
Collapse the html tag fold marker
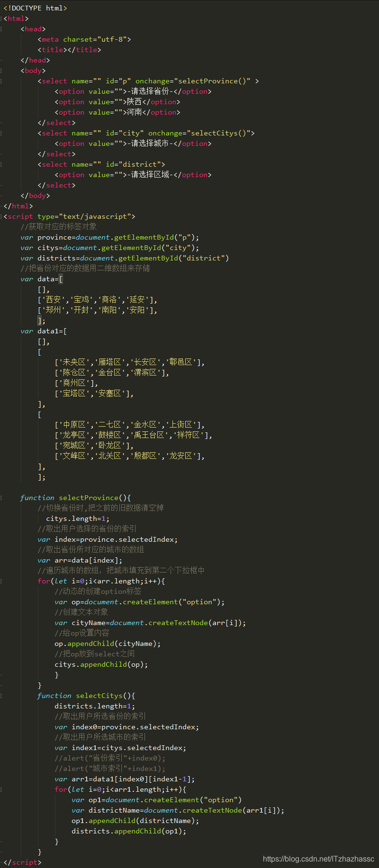pyautogui.click(x=1, y=18)
